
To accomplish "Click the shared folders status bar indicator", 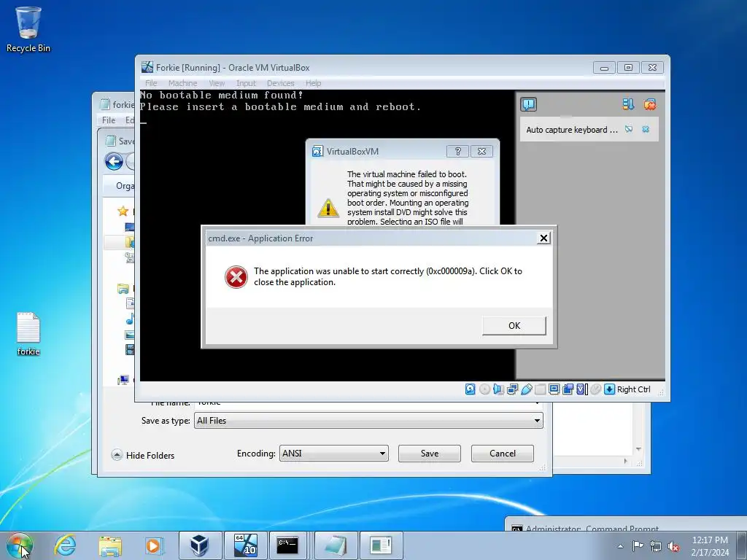I will pyautogui.click(x=541, y=389).
